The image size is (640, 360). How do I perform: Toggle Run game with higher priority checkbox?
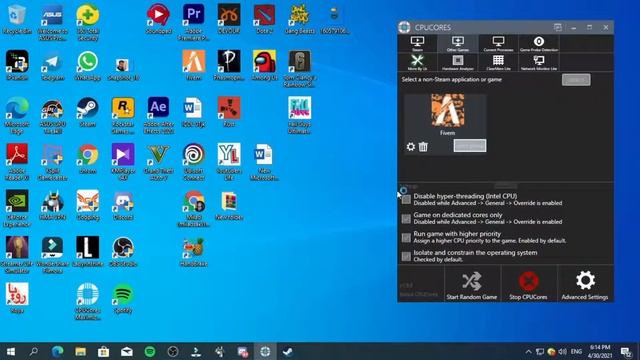(406, 238)
